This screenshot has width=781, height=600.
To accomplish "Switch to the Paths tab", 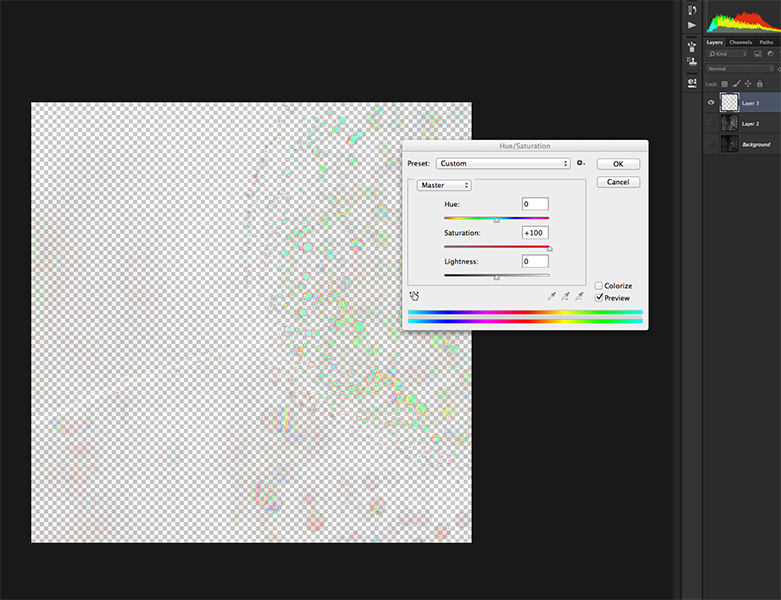I will point(766,42).
